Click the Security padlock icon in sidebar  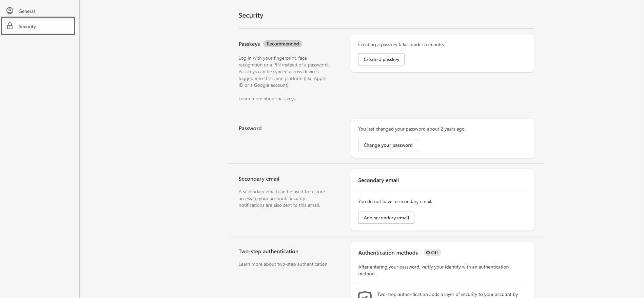coord(10,26)
